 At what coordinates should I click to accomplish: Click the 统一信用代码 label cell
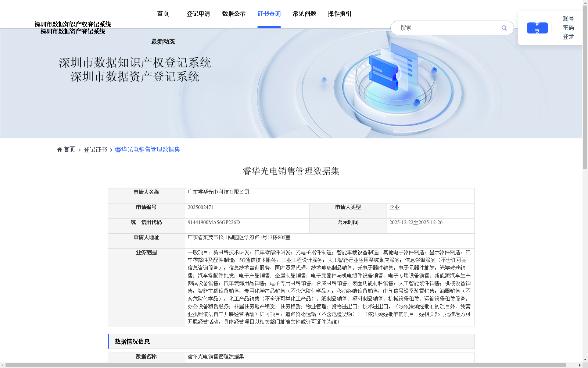[146, 226]
